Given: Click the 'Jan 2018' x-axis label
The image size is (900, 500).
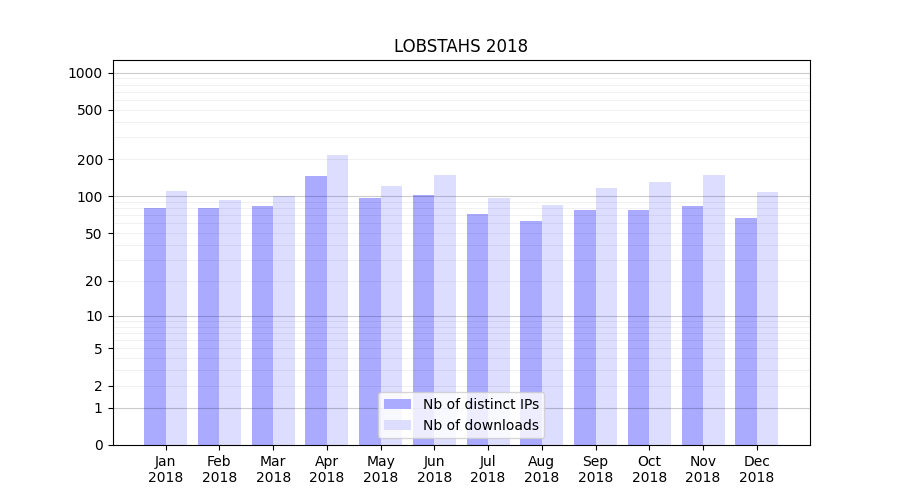Looking at the screenshot, I should pos(166,469).
